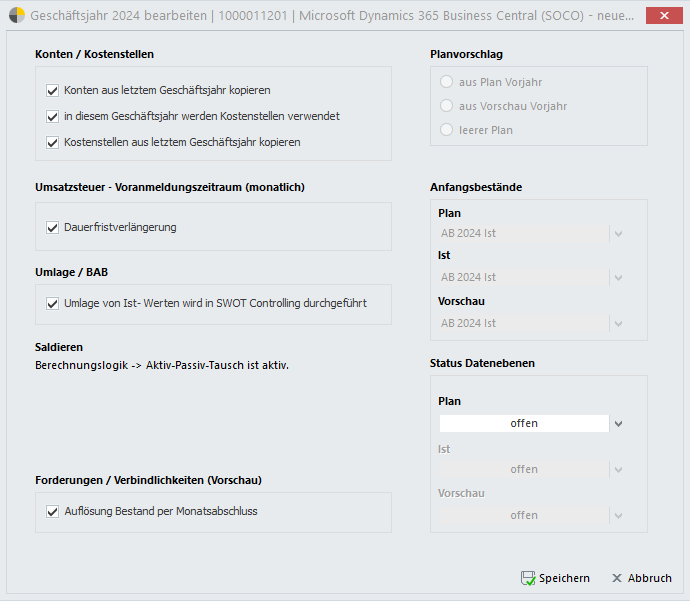690x603 pixels.
Task: Open Status Datenebenen Vorschau dropdown
Action: point(618,515)
